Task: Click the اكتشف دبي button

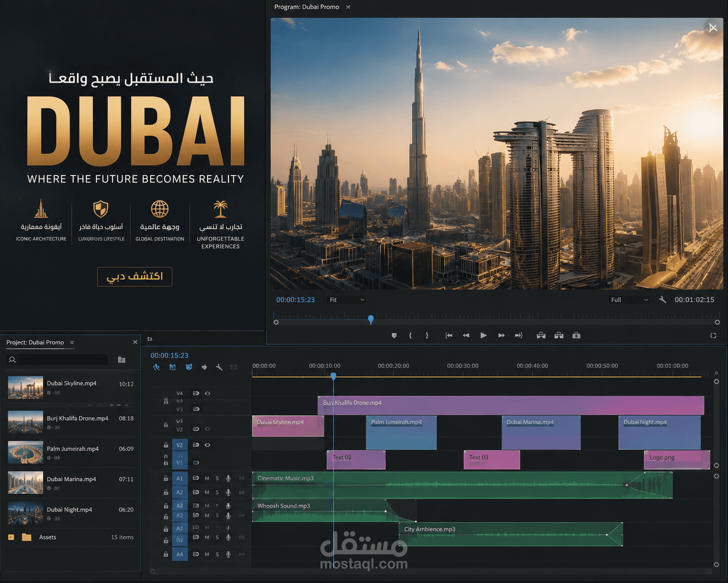Action: [134, 276]
